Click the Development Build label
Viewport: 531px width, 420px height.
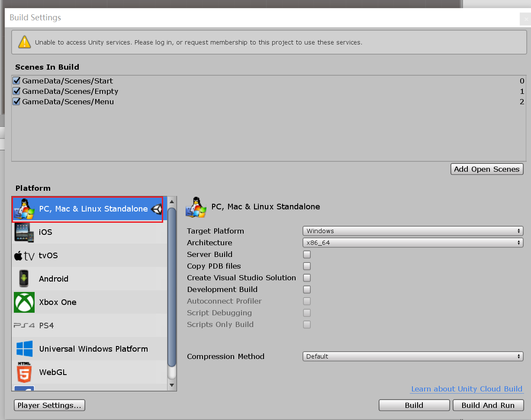click(x=222, y=289)
